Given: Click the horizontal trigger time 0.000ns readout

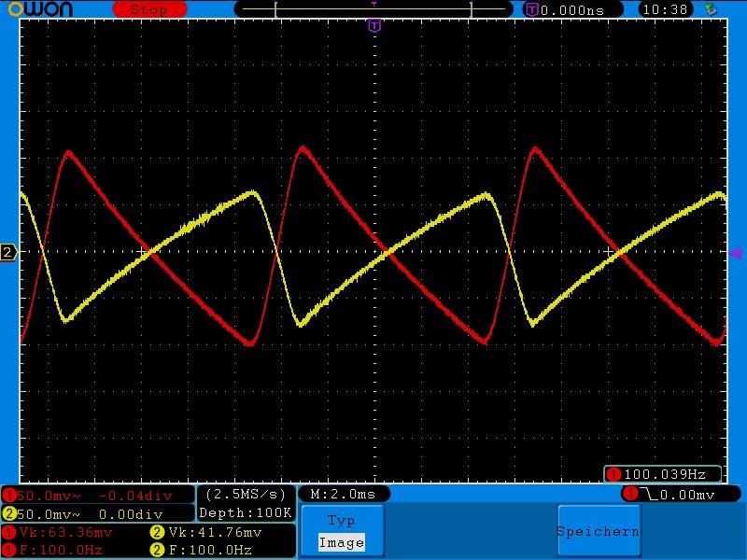Looking at the screenshot, I should click(x=572, y=10).
